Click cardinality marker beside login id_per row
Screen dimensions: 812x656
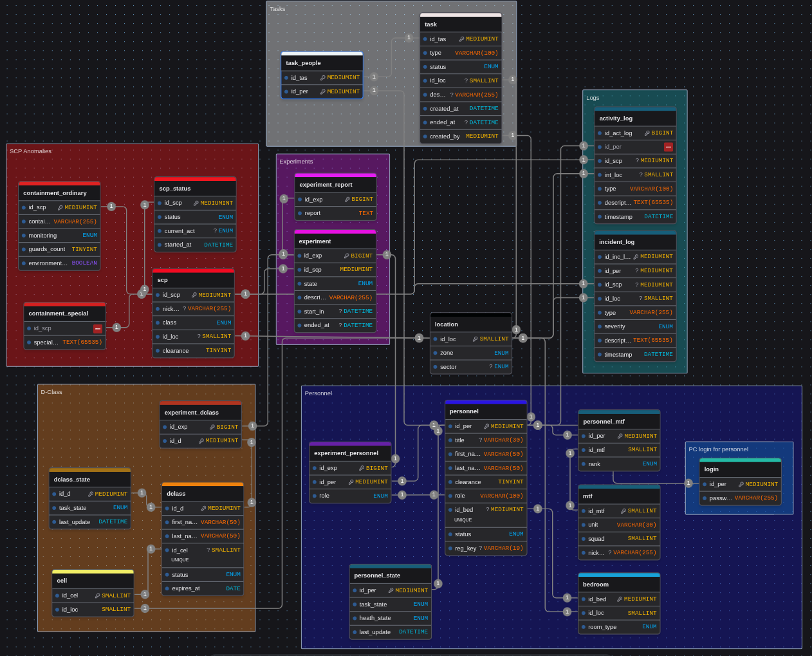tap(688, 483)
